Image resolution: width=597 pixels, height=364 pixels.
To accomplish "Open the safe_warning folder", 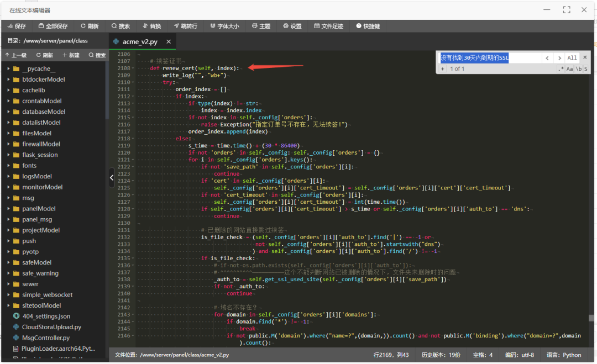I will pyautogui.click(x=40, y=273).
